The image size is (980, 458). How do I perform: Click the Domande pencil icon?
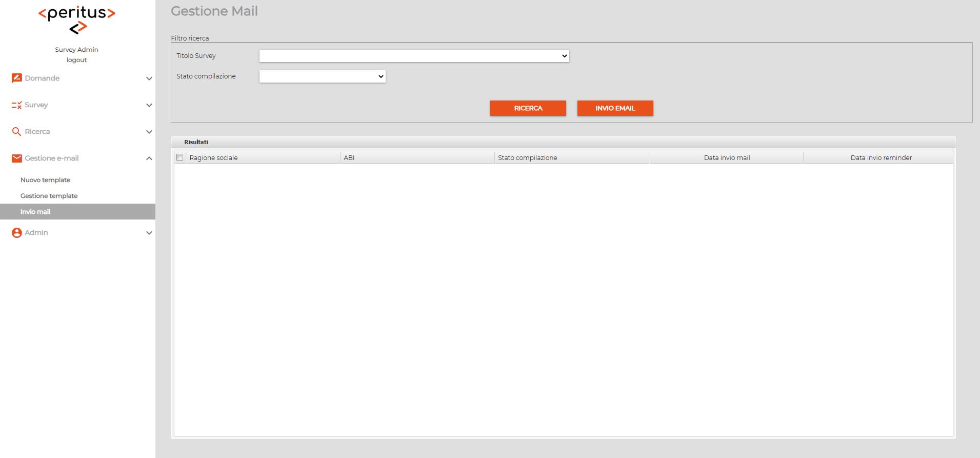(x=16, y=78)
